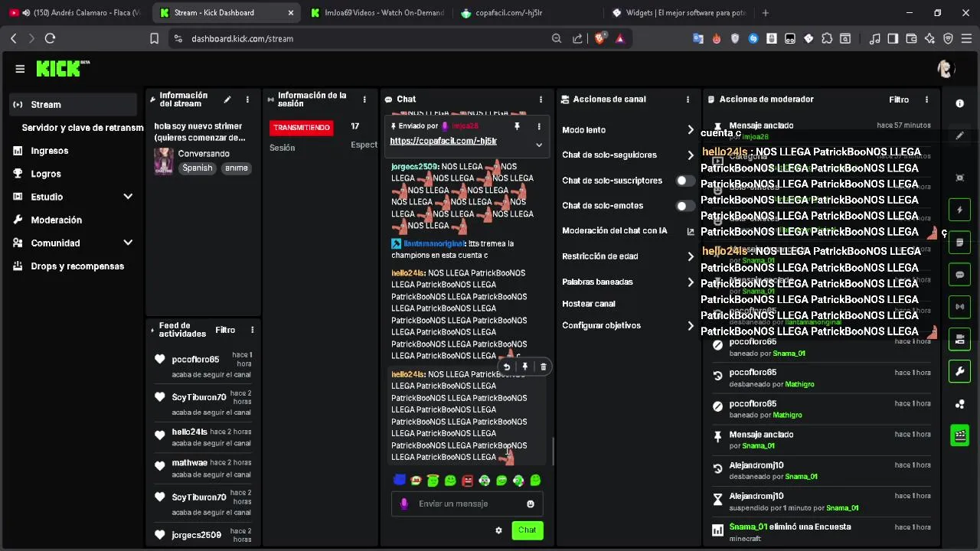Image resolution: width=980 pixels, height=551 pixels.
Task: Click the red angry emote in quick emotes
Action: pos(467,481)
